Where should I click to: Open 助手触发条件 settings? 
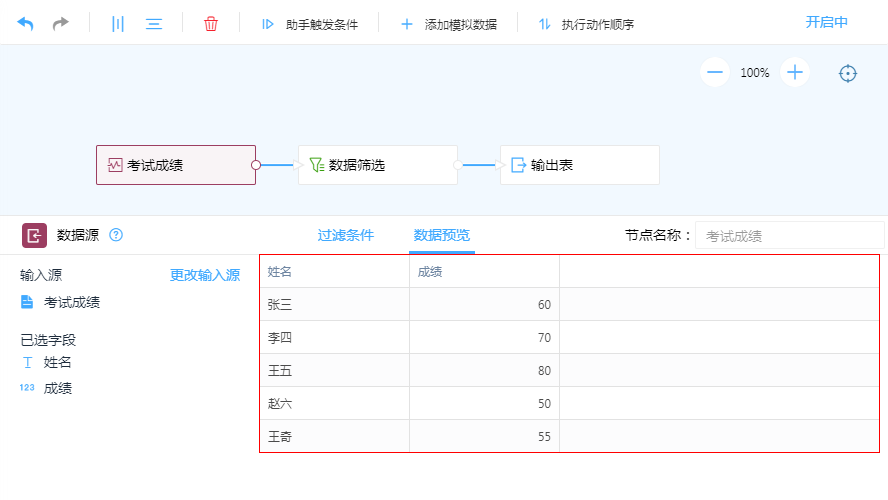(309, 24)
